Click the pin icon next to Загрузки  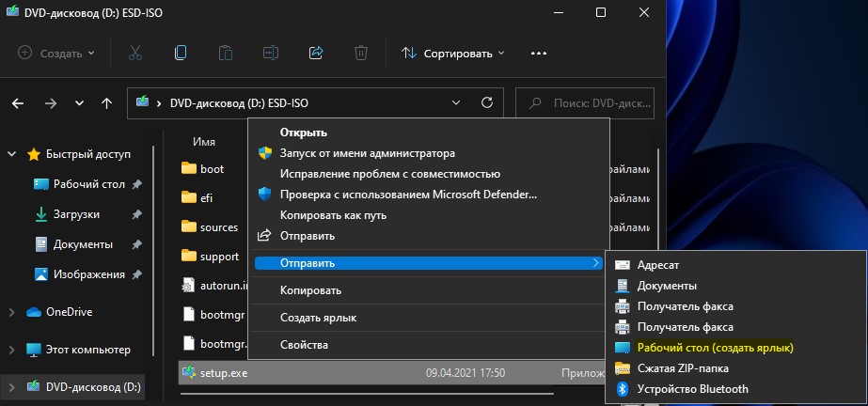(x=136, y=214)
